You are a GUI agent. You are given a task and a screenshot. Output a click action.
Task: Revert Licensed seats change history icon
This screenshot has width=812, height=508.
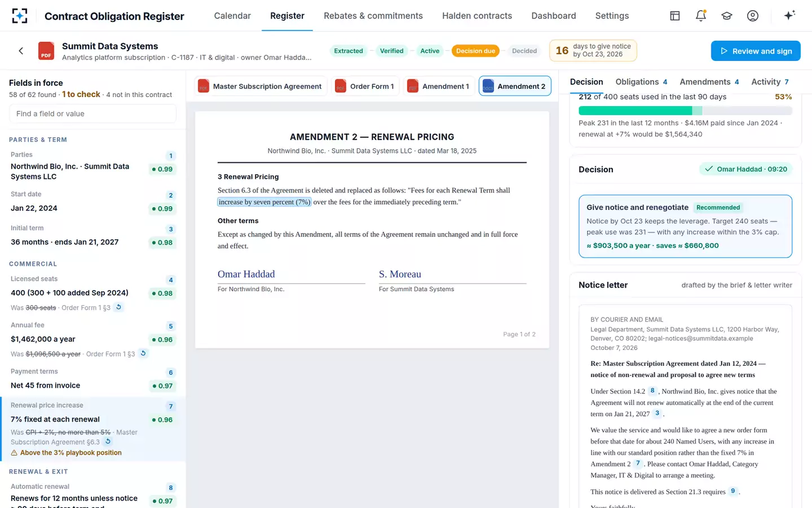118,307
